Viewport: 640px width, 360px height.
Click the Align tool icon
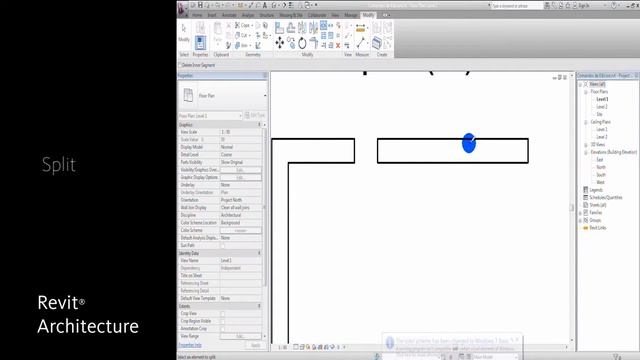[279, 28]
